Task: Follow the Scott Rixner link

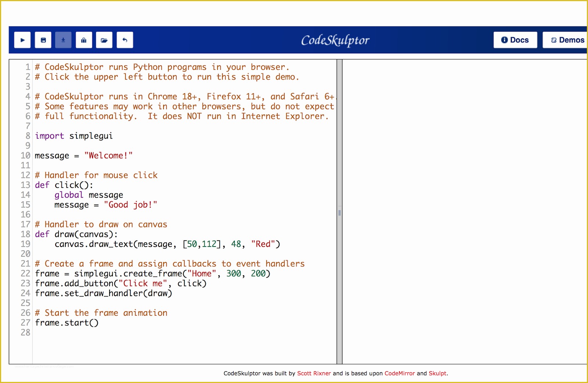Action: pyautogui.click(x=314, y=373)
